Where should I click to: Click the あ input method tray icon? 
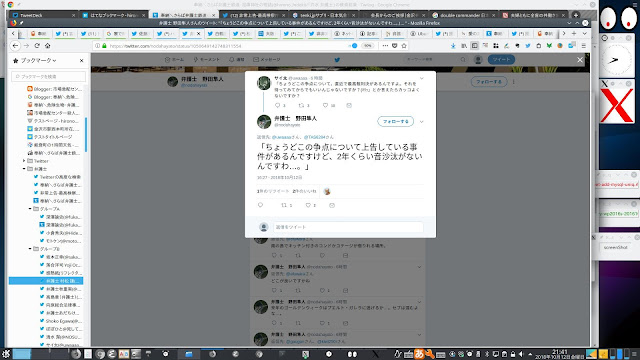coord(419,354)
